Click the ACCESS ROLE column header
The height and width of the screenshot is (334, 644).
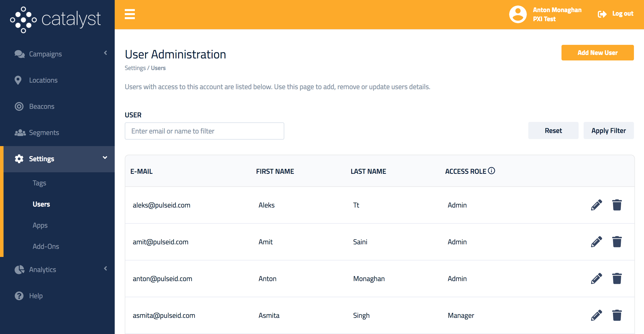[x=466, y=171]
